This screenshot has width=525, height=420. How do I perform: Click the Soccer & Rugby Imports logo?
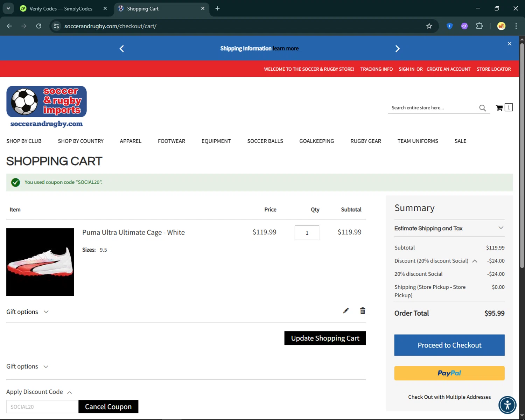click(x=47, y=107)
